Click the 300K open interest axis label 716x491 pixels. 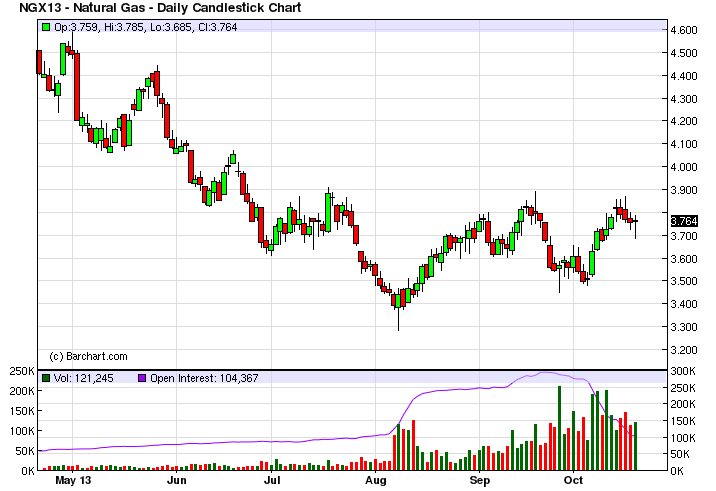[683, 371]
